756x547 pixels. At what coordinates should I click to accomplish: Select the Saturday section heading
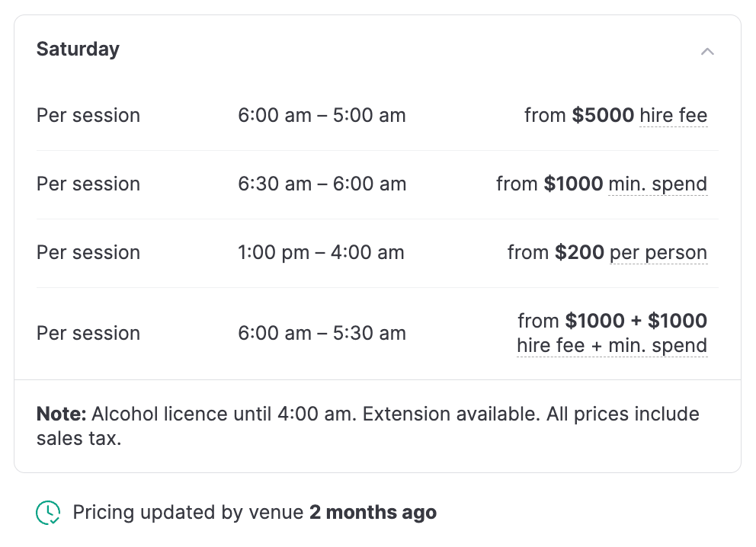[x=78, y=50]
